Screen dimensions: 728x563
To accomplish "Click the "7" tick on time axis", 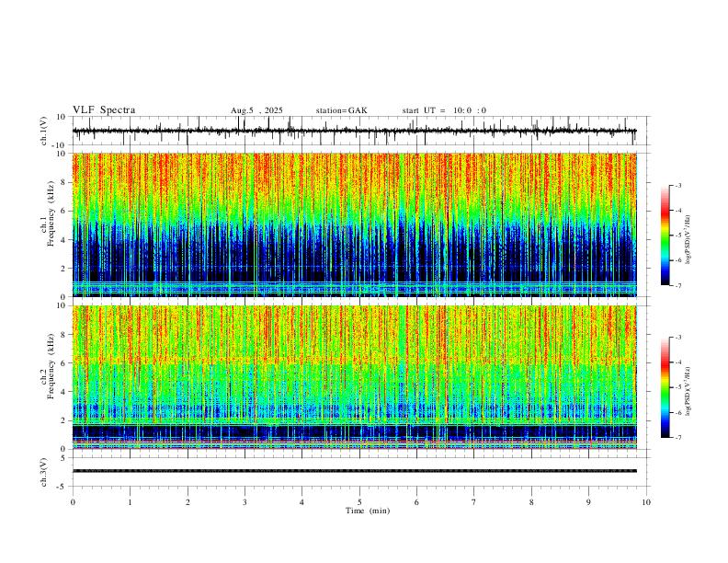I will point(474,502).
